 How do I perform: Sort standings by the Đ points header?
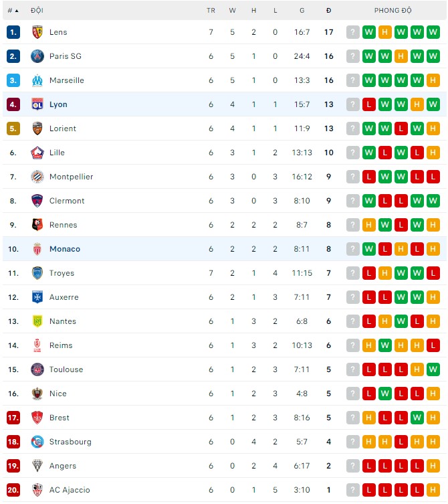click(328, 11)
